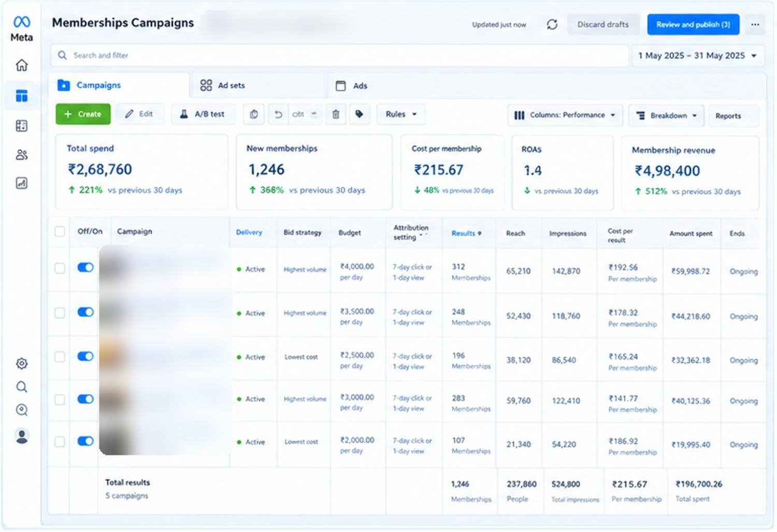Open the date range dropdown 1 May 2025

(x=698, y=55)
